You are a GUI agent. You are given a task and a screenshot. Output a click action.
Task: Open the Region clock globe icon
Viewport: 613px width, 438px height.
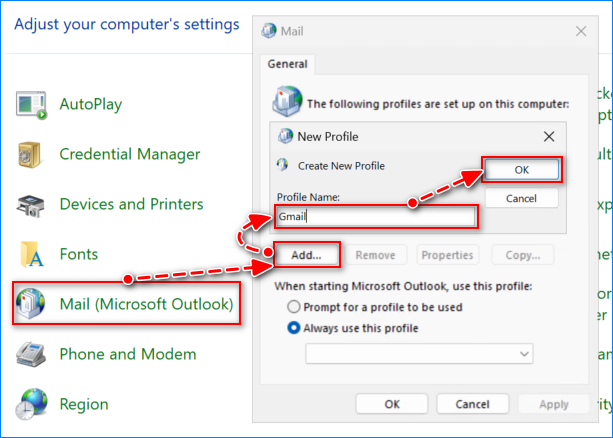[x=31, y=405]
